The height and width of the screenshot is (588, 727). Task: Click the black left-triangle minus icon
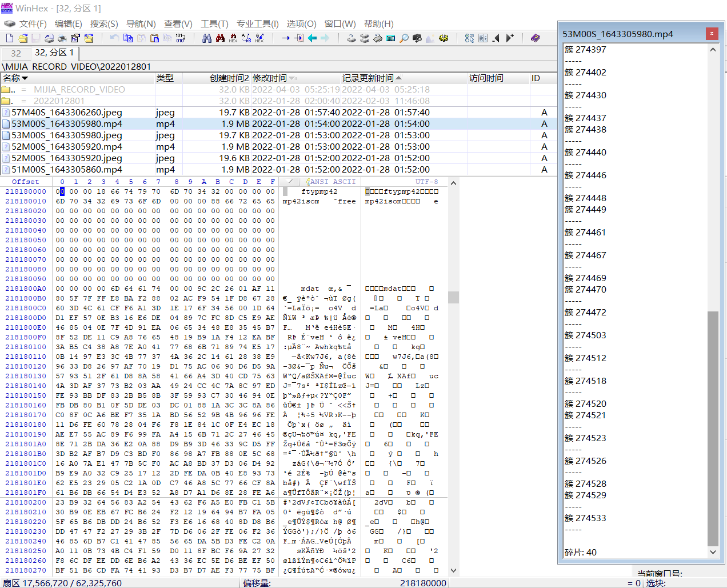[496, 38]
